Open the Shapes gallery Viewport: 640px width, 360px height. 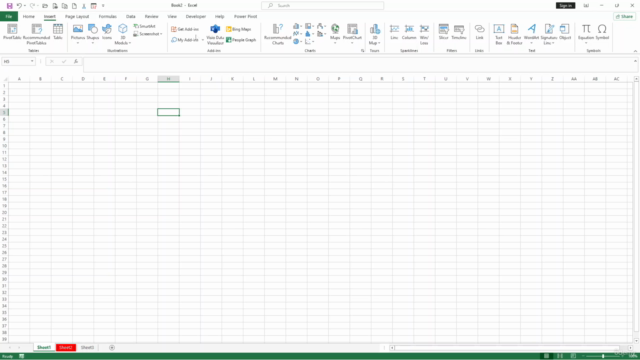point(93,33)
